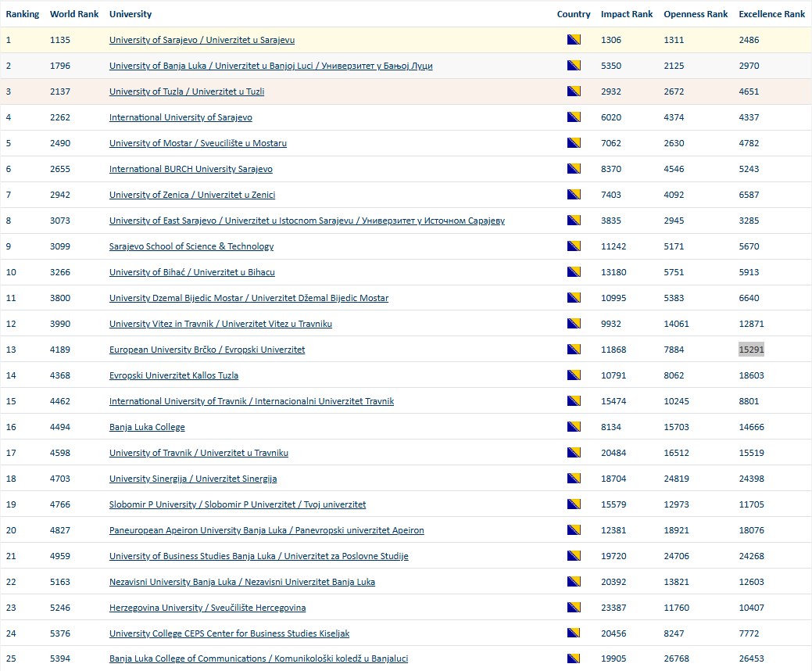Open University of East Sarajevo link
The height and width of the screenshot is (671, 812).
(x=306, y=221)
